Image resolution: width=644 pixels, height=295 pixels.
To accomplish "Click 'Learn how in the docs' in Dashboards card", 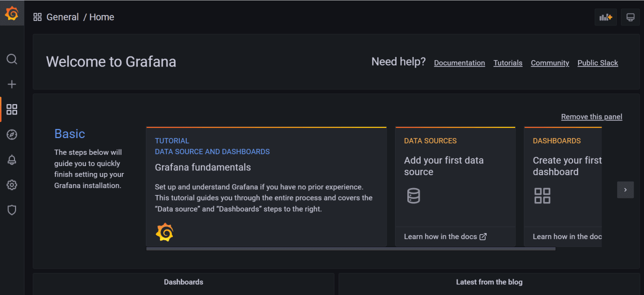I will (x=567, y=236).
